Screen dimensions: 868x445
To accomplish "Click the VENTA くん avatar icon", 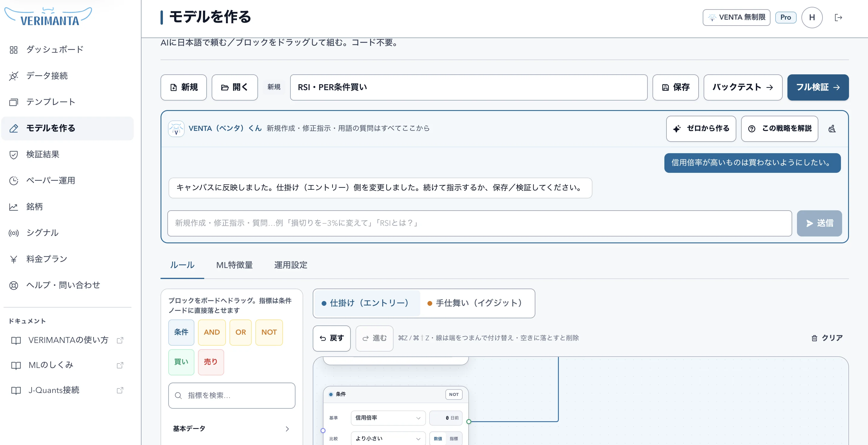I will coord(176,129).
